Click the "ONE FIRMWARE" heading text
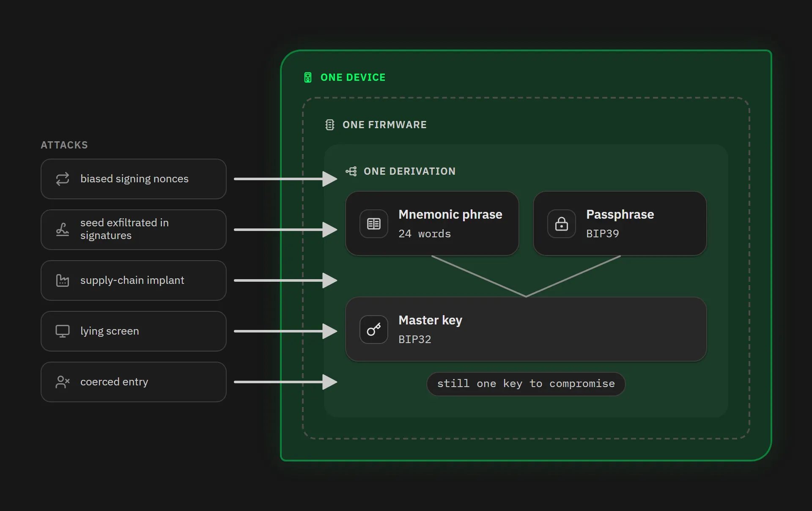The height and width of the screenshot is (511, 812). click(x=384, y=125)
